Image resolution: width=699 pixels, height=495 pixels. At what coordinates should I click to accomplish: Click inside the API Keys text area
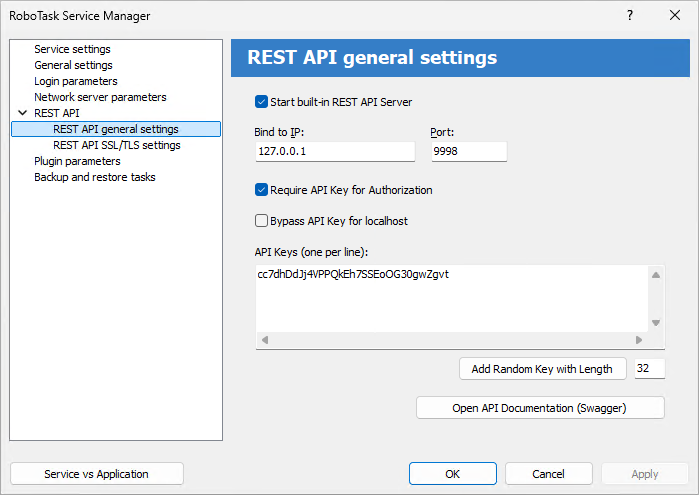tap(452, 298)
